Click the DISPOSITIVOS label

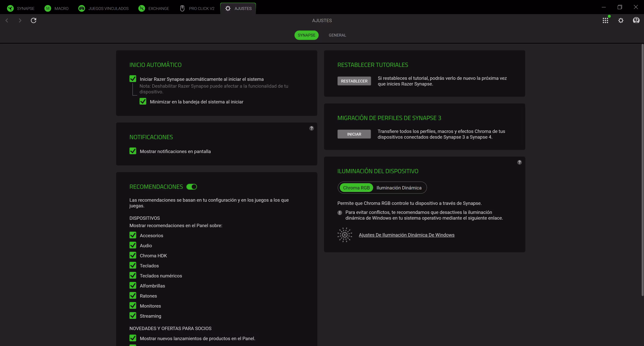tap(145, 218)
